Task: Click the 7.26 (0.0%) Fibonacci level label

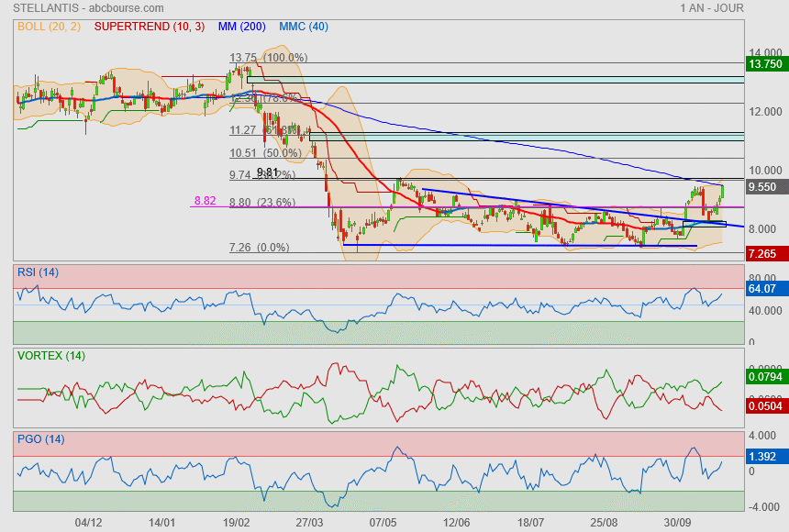Action: pyautogui.click(x=259, y=248)
